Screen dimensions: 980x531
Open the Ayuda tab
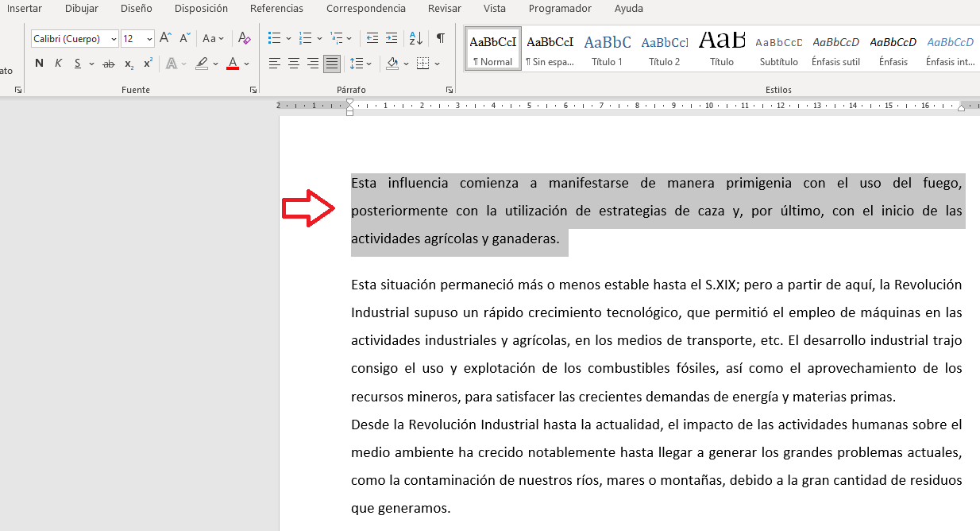point(628,9)
